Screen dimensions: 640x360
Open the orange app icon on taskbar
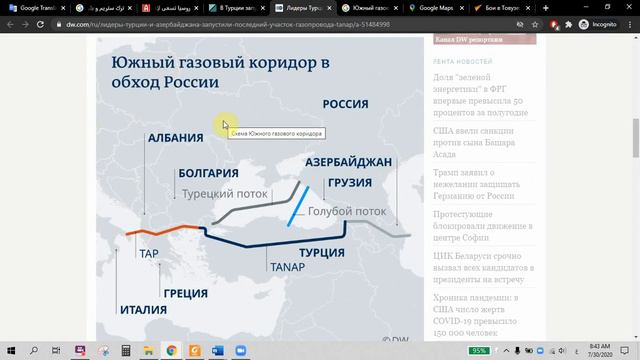[x=195, y=351]
